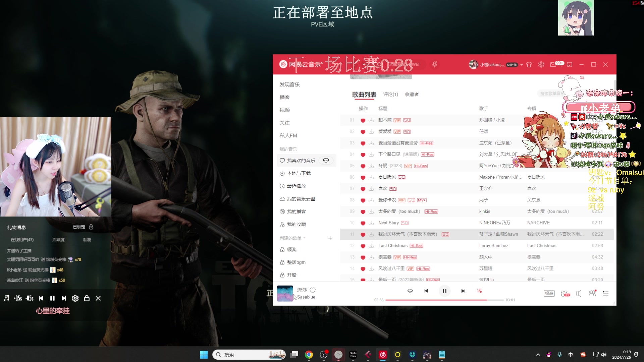Switch to 评论(1) tab
This screenshot has width=644, height=362.
(x=390, y=95)
